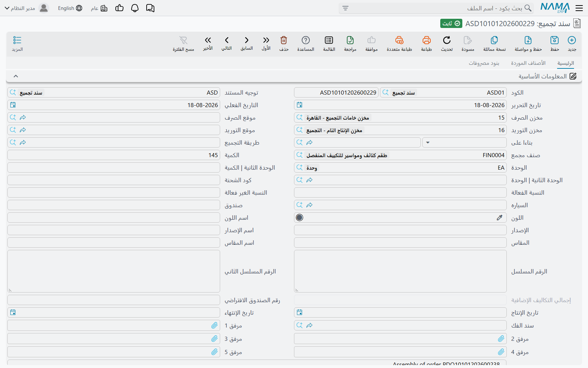This screenshot has height=368, width=588.
Task: Open بنود مصروفات tab
Action: click(x=484, y=63)
